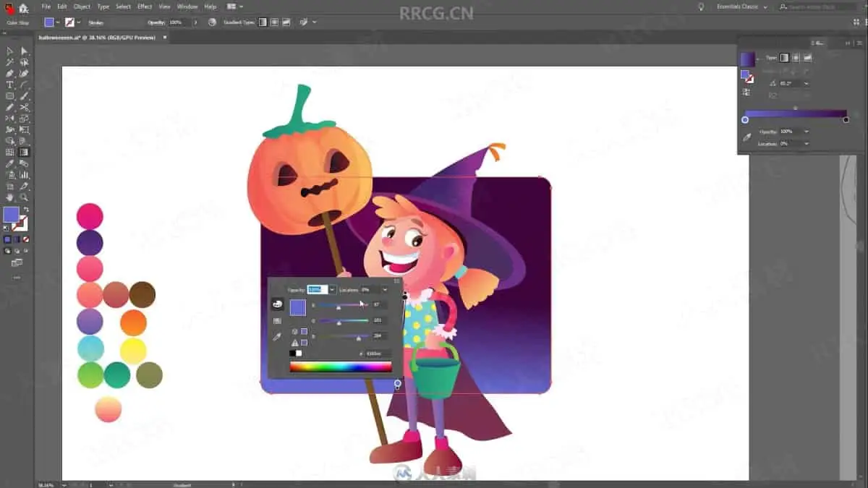Open the File menu

pyautogui.click(x=46, y=7)
